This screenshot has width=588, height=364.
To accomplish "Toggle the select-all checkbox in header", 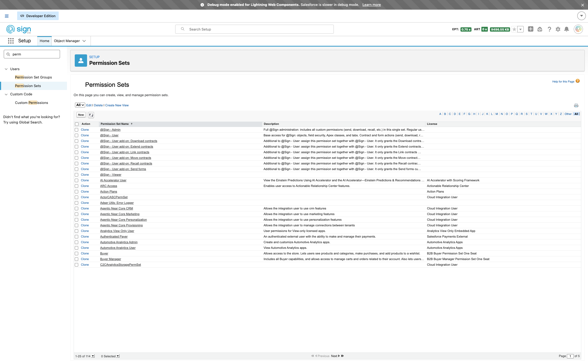I will 77,124.
